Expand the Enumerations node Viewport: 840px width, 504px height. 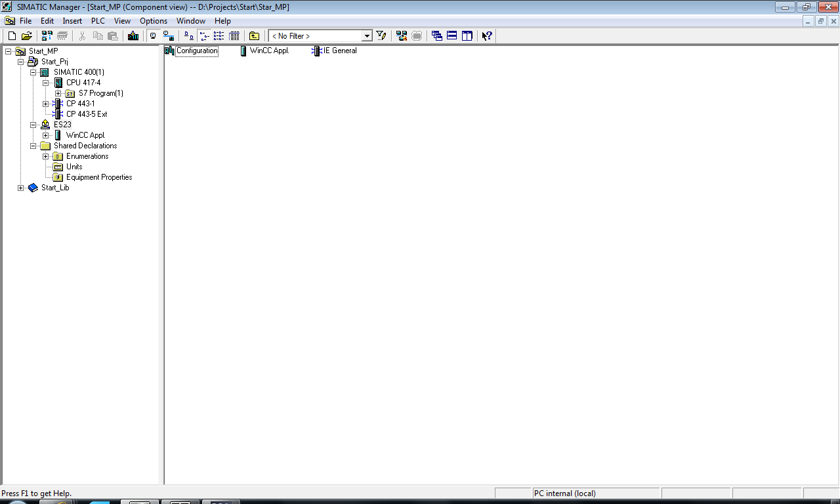click(45, 156)
